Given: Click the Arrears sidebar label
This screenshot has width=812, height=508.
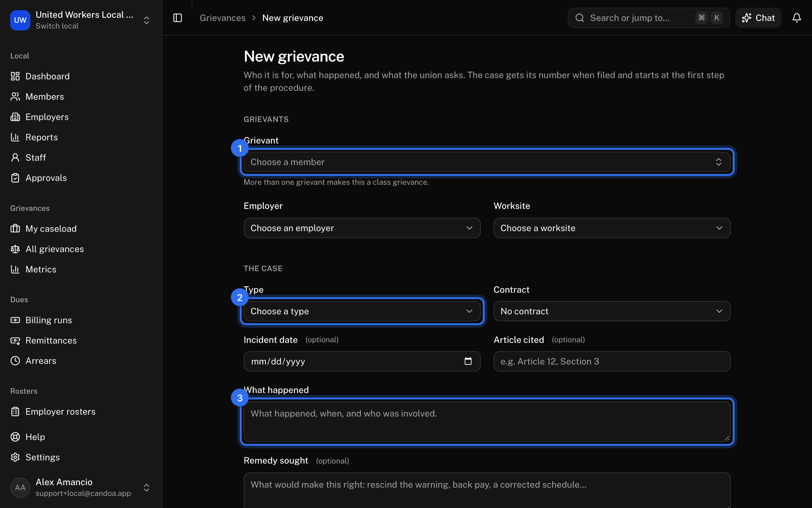Looking at the screenshot, I should coord(41,361).
